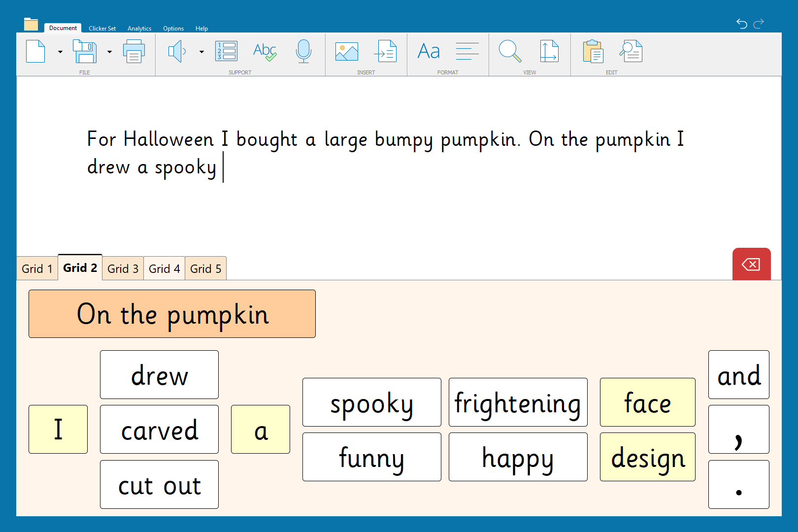Expand the speech options dropdown arrow
The height and width of the screenshot is (532, 798).
pyautogui.click(x=201, y=52)
